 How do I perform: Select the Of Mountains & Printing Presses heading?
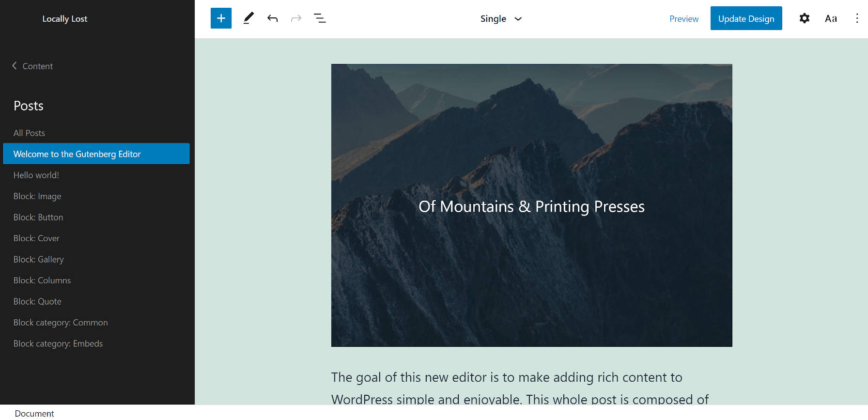[x=531, y=206]
